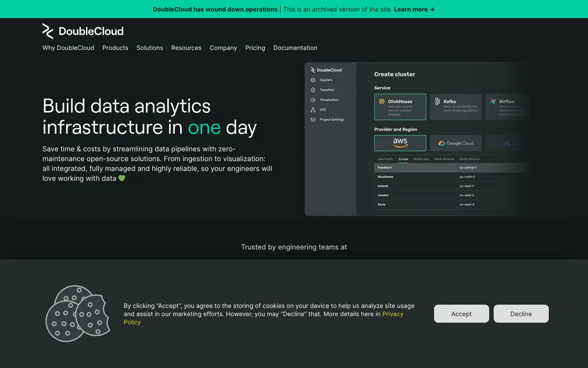The image size is (588, 368).
Task: Switch to the North America tab
Action: [x=444, y=159]
